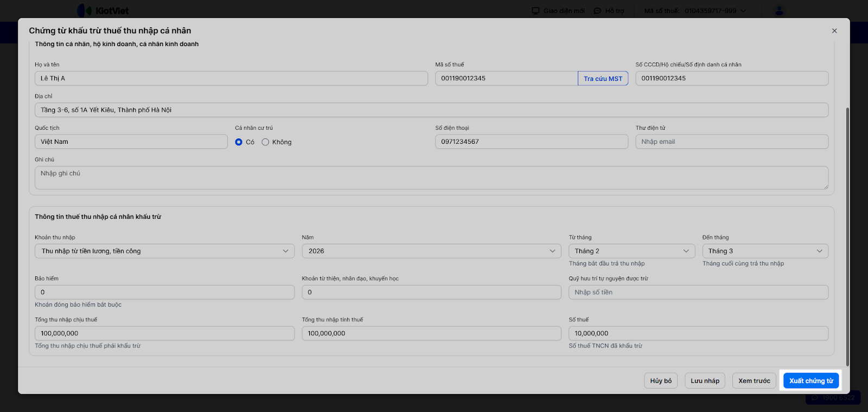Click the Lưu nháp button

click(705, 381)
